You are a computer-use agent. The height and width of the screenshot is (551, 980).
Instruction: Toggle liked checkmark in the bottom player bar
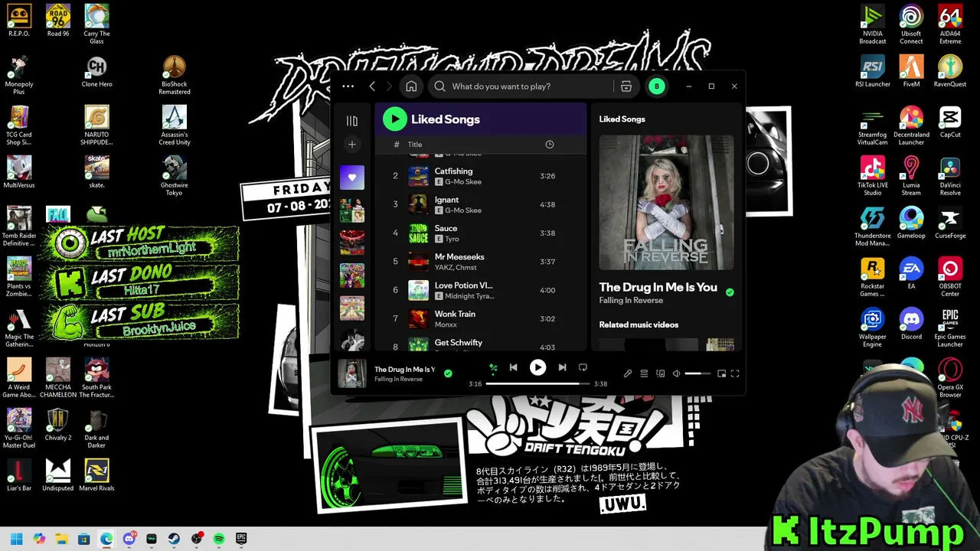click(x=448, y=373)
